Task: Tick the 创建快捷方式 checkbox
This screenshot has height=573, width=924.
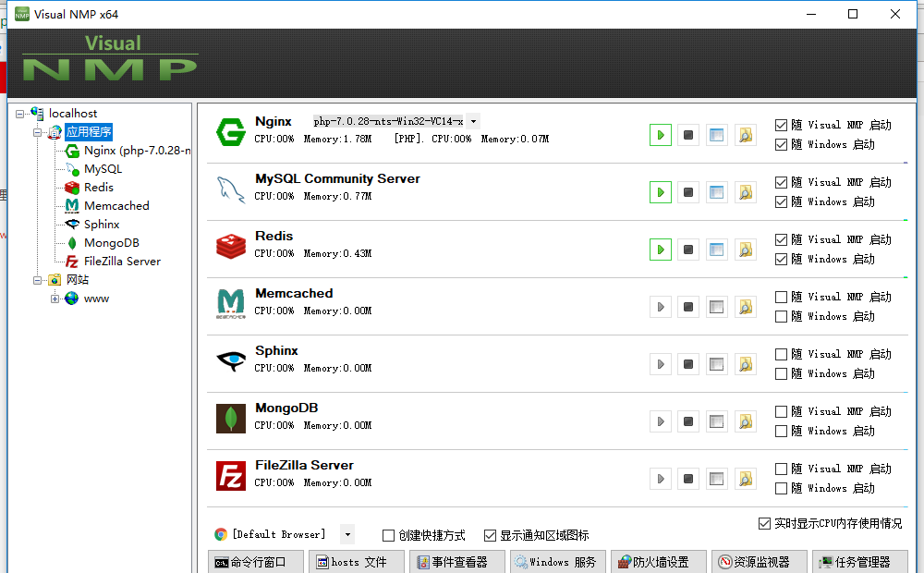Action: pyautogui.click(x=388, y=535)
